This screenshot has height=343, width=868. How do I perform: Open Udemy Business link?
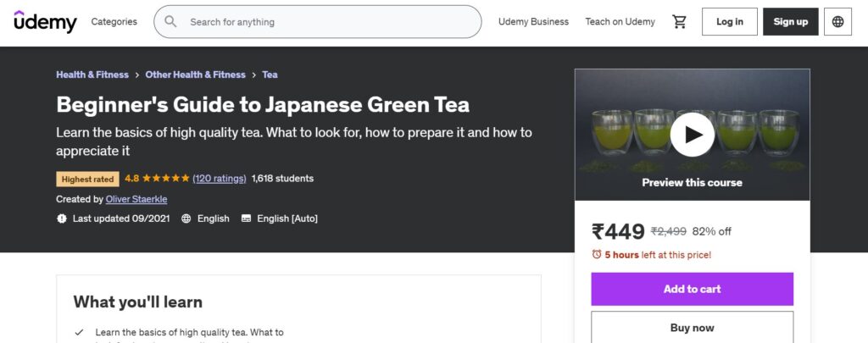point(533,21)
